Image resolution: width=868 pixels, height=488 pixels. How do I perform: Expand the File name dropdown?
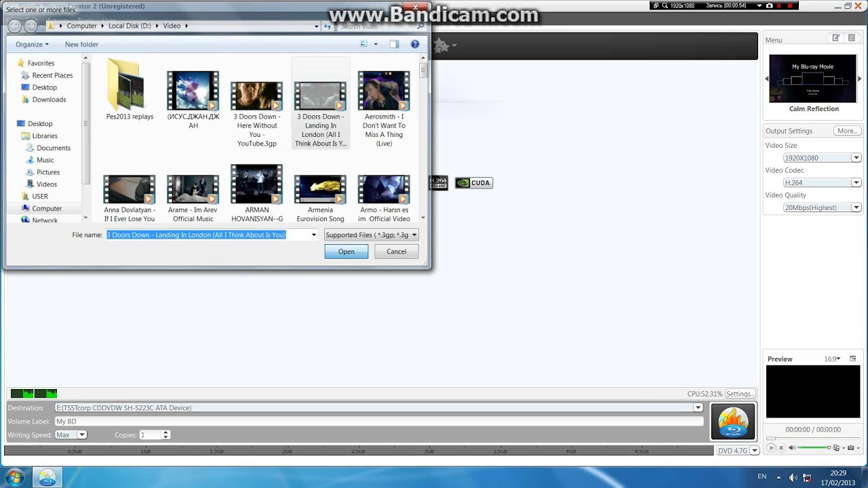pyautogui.click(x=313, y=235)
